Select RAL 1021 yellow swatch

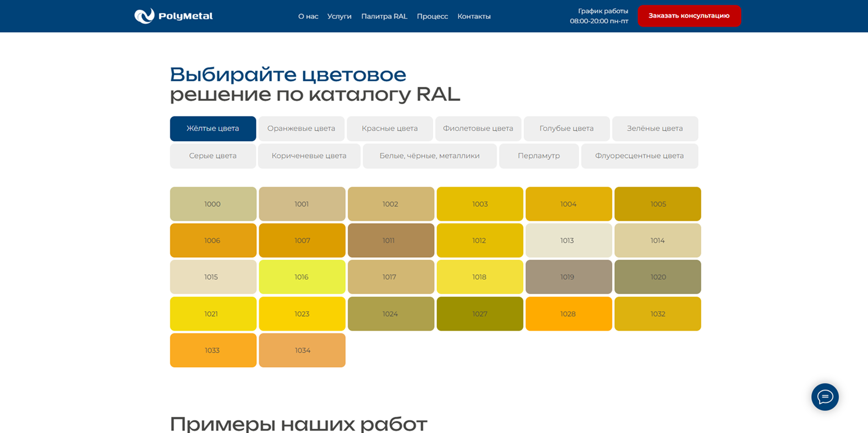(212, 314)
